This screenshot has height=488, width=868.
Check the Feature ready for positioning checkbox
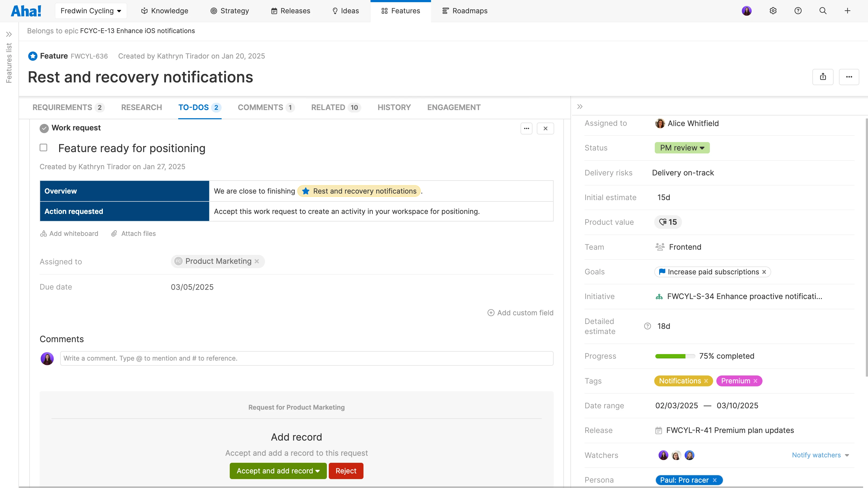(x=43, y=147)
